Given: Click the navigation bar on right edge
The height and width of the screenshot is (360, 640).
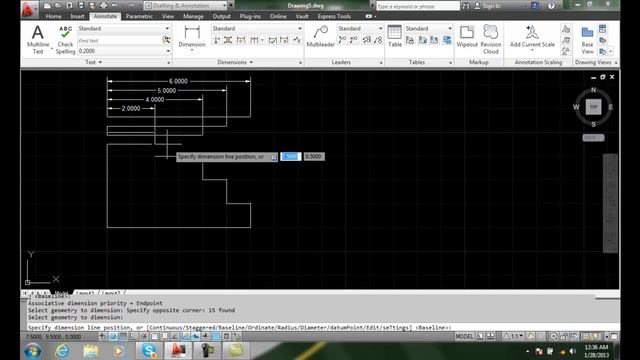Looking at the screenshot, I should [610, 203].
